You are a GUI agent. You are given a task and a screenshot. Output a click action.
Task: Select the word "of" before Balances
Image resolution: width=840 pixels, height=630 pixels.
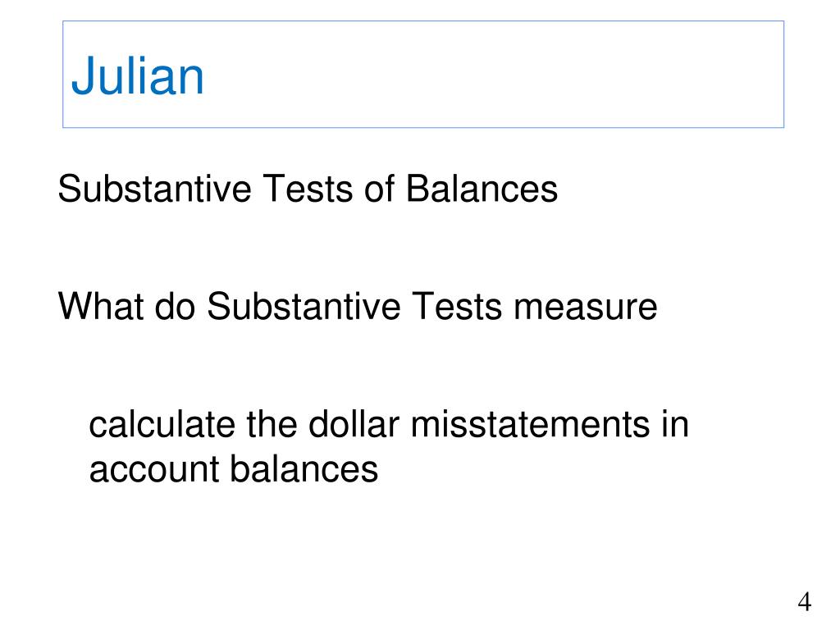379,189
